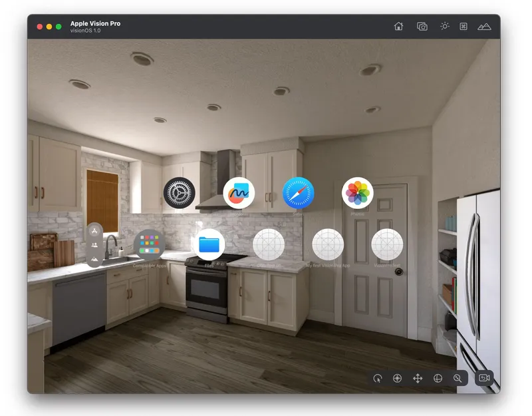Take a screenshot with the camera icon
Viewport: 532px width, 416px height.
(422, 27)
